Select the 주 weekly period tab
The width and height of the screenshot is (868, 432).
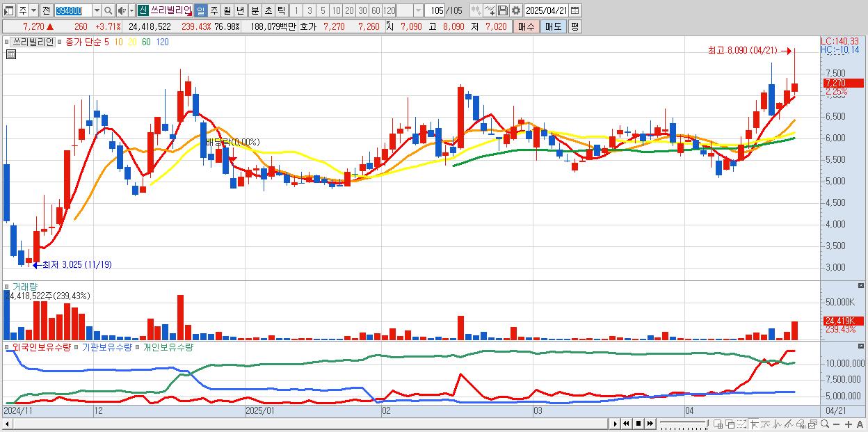coord(214,10)
